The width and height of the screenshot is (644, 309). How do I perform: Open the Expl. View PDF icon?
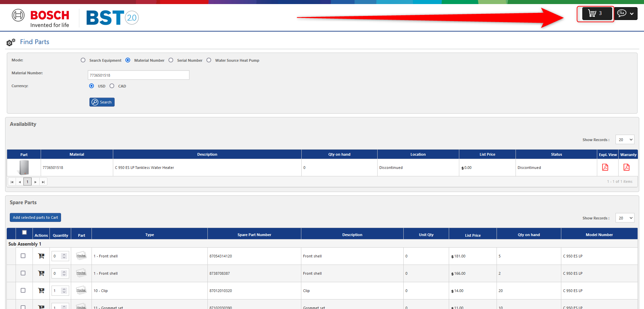coord(605,167)
